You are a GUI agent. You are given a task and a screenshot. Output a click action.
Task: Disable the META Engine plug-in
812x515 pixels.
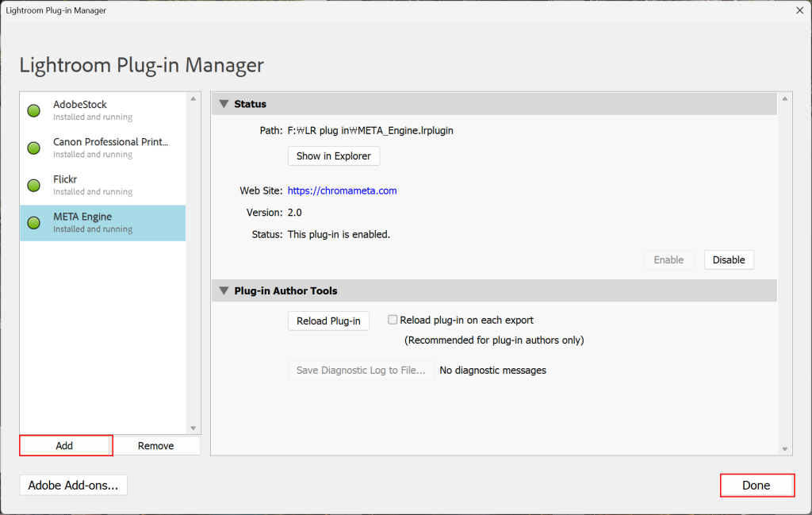click(x=729, y=259)
